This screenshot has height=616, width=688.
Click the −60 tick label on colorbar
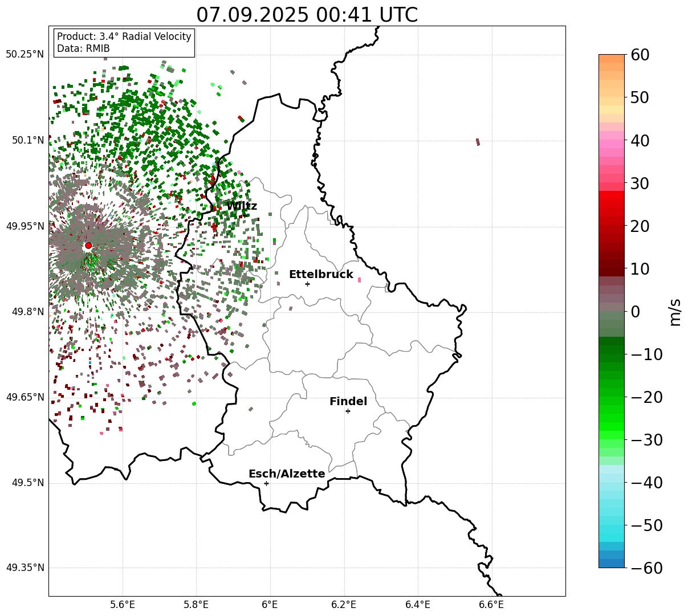(x=646, y=568)
